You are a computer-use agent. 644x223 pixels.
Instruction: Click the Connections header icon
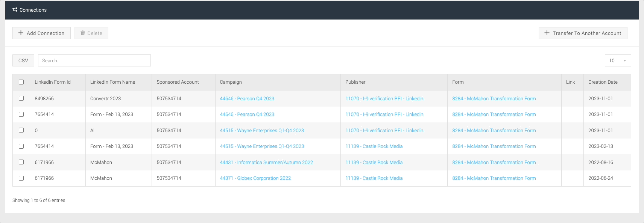click(15, 10)
